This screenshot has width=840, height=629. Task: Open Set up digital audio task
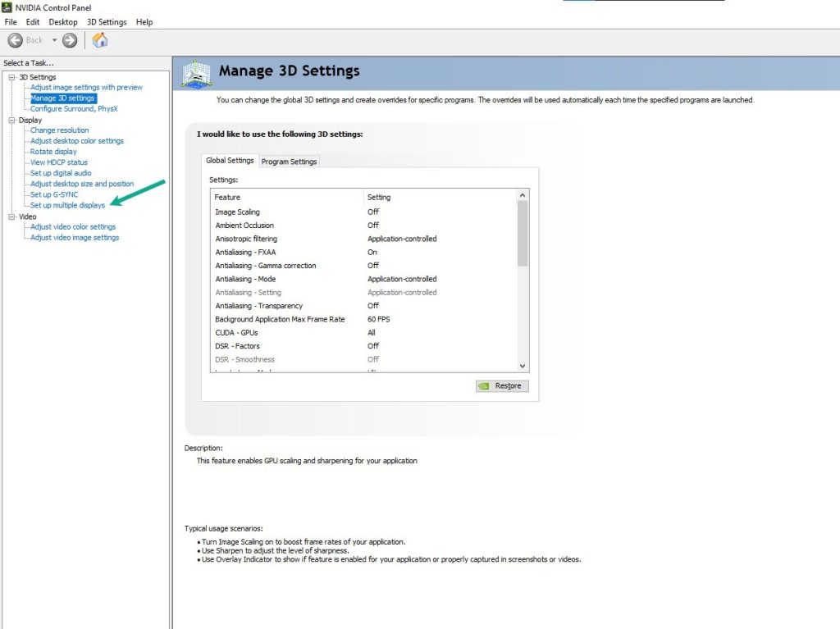pyautogui.click(x=61, y=173)
